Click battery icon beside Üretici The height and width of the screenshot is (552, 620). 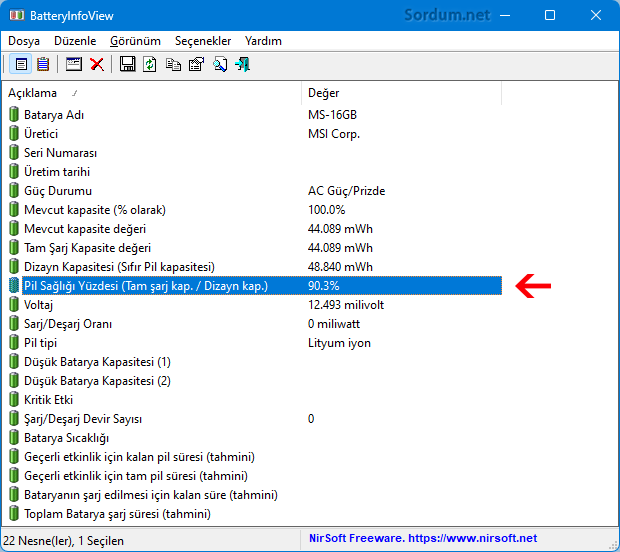coord(14,133)
